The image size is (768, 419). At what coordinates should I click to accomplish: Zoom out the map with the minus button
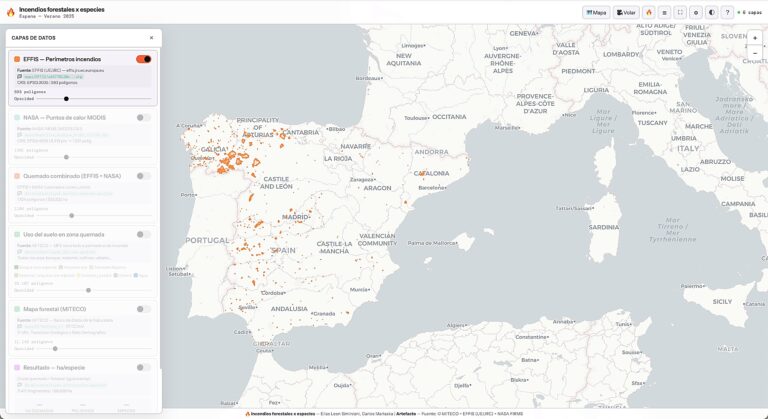click(755, 53)
